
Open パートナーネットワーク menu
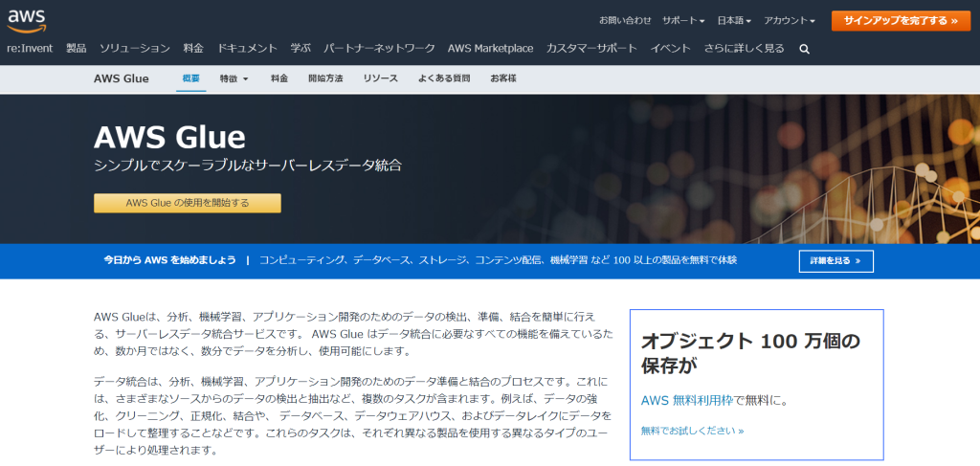click(x=379, y=48)
